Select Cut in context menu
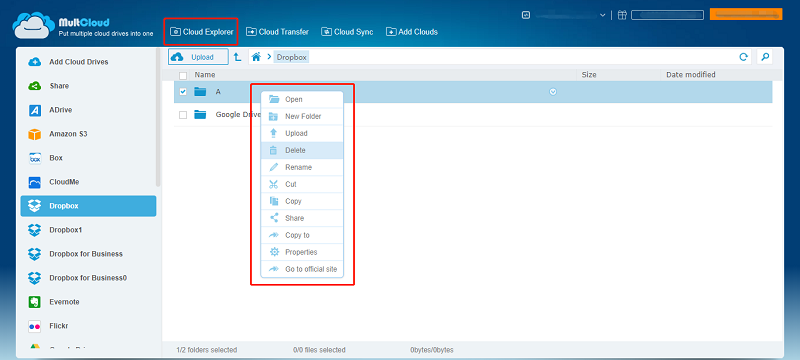Image resolution: width=800 pixels, height=360 pixels. click(x=302, y=184)
